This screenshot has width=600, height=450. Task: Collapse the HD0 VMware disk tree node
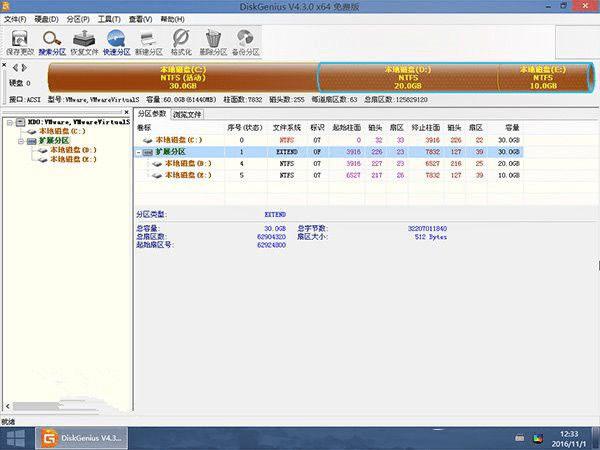(x=10, y=122)
